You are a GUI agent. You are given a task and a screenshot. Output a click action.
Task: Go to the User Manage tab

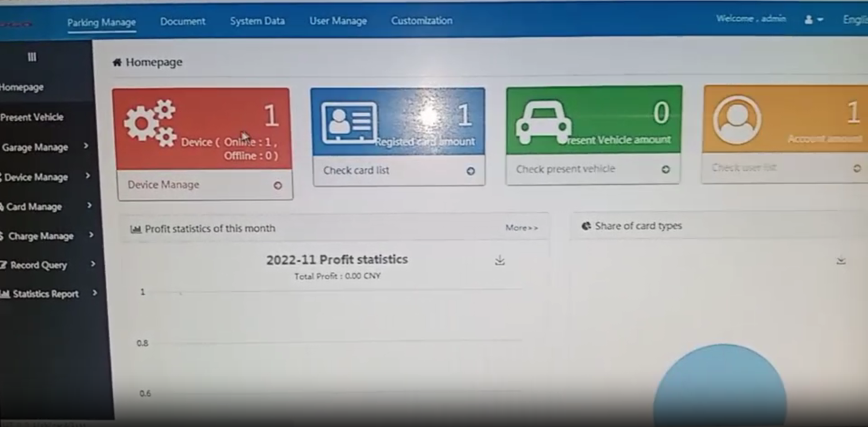click(338, 21)
